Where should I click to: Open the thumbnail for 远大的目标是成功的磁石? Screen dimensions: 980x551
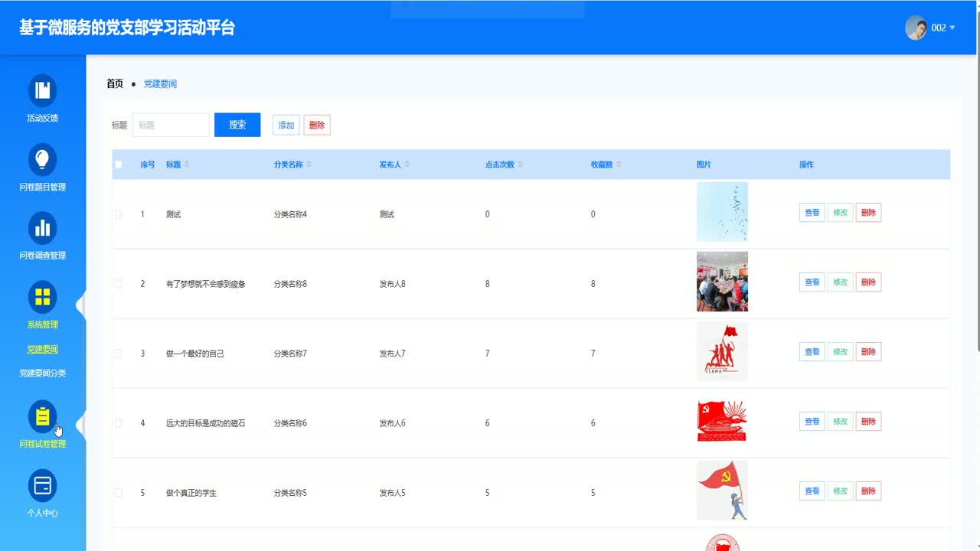[722, 421]
